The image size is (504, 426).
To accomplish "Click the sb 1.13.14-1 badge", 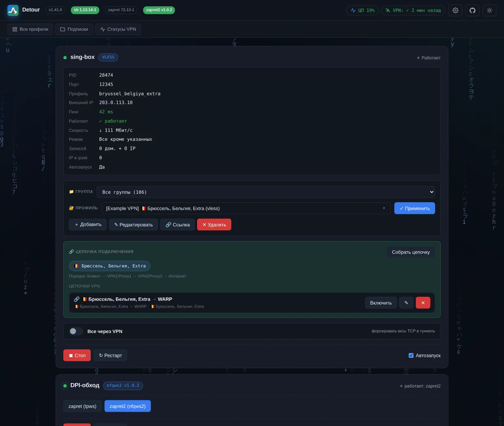I will [x=85, y=10].
